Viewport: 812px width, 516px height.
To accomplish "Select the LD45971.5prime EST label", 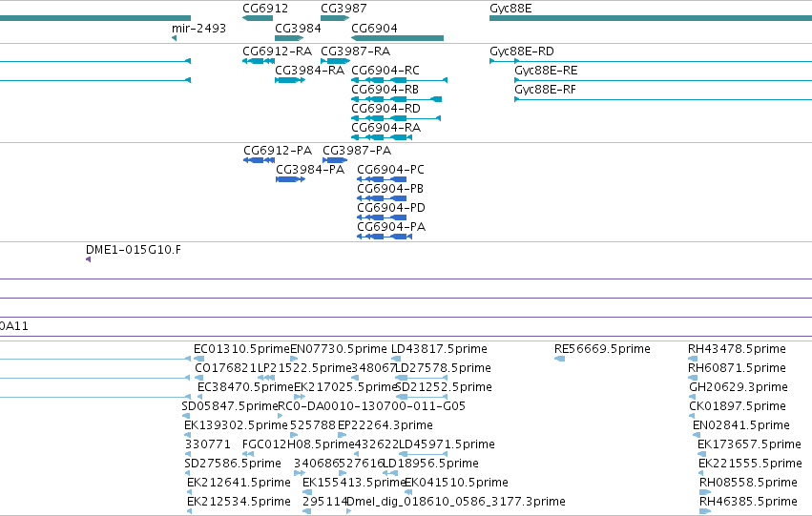I will 447,445.
